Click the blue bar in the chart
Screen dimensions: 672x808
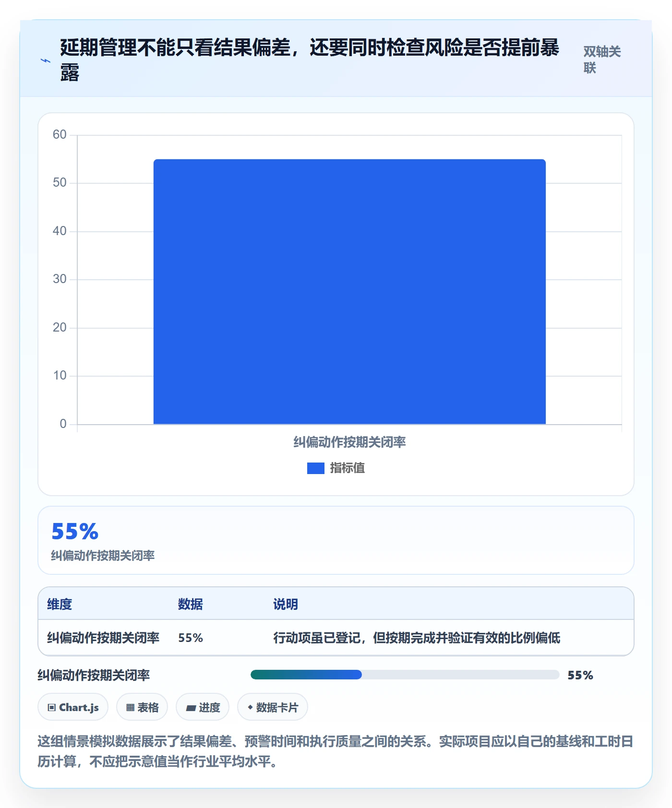point(349,292)
